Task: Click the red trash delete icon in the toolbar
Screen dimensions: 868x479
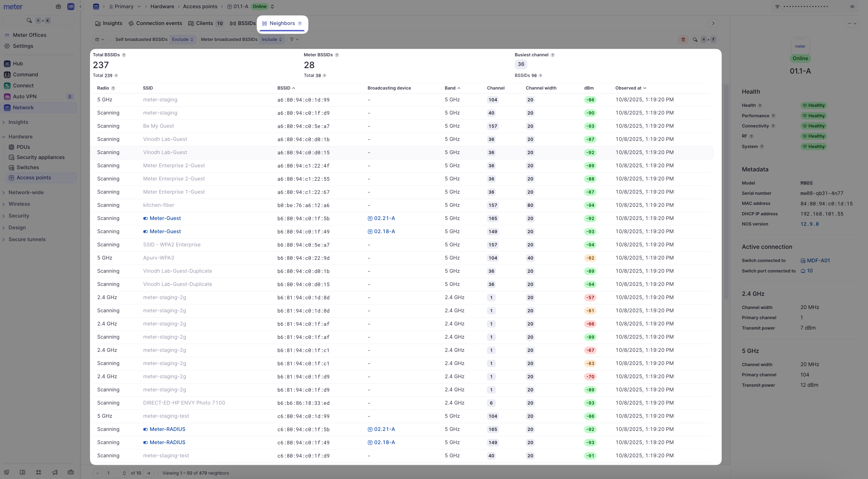Action: tap(683, 40)
